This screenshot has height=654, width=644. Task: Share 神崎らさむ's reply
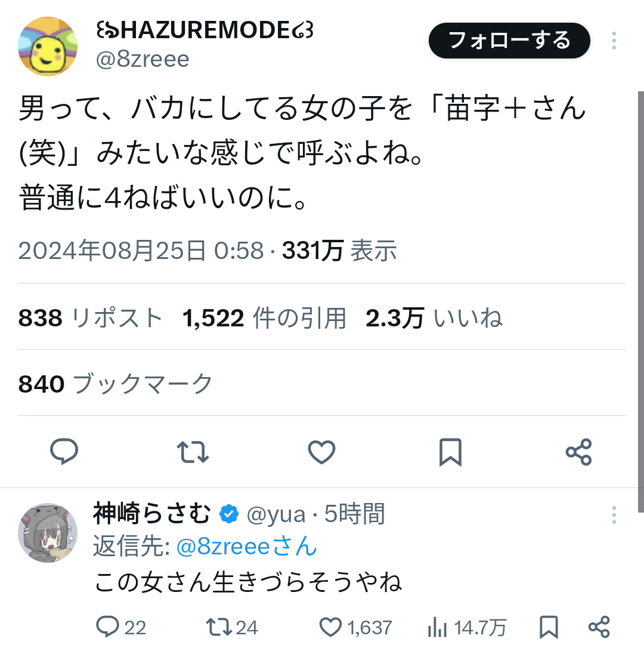[x=599, y=627]
